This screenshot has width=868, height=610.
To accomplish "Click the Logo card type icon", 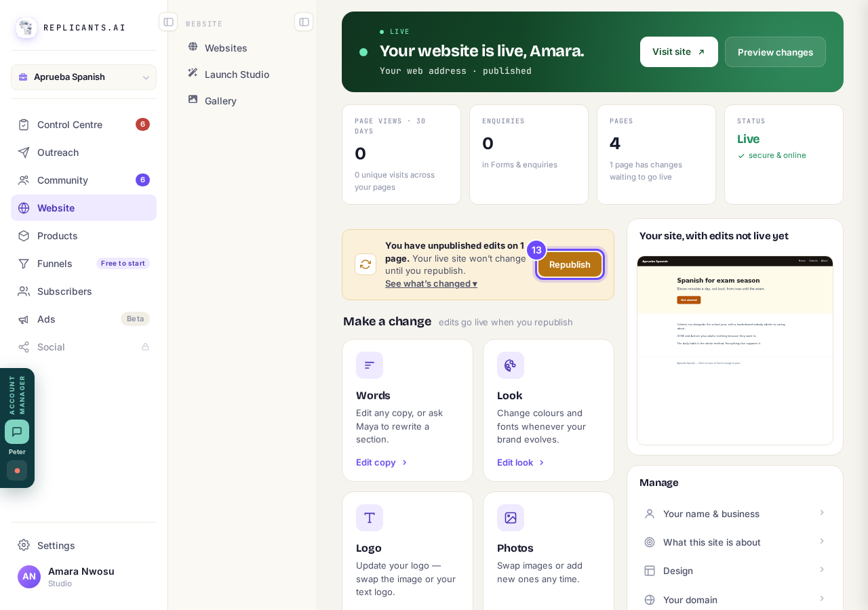I will click(x=370, y=518).
